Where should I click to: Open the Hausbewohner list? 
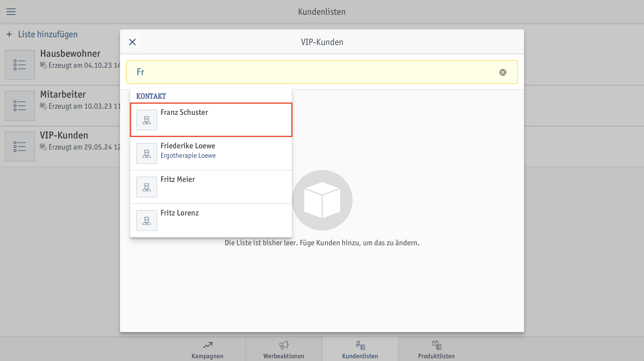pos(60,65)
